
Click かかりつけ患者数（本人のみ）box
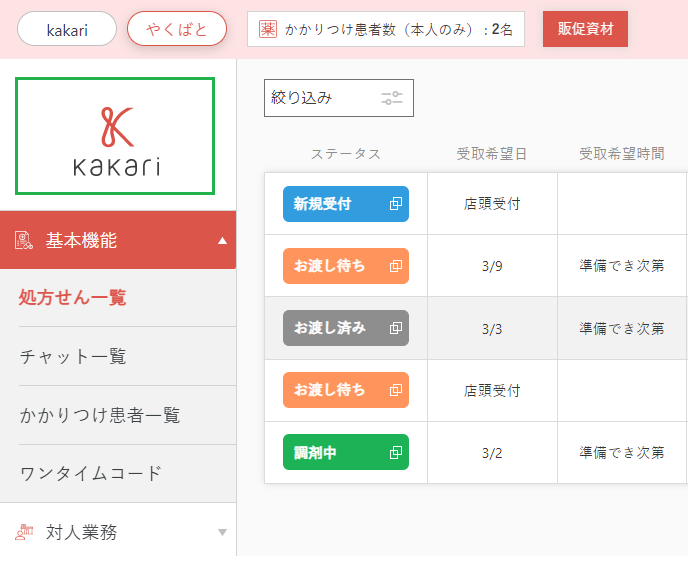[x=386, y=29]
